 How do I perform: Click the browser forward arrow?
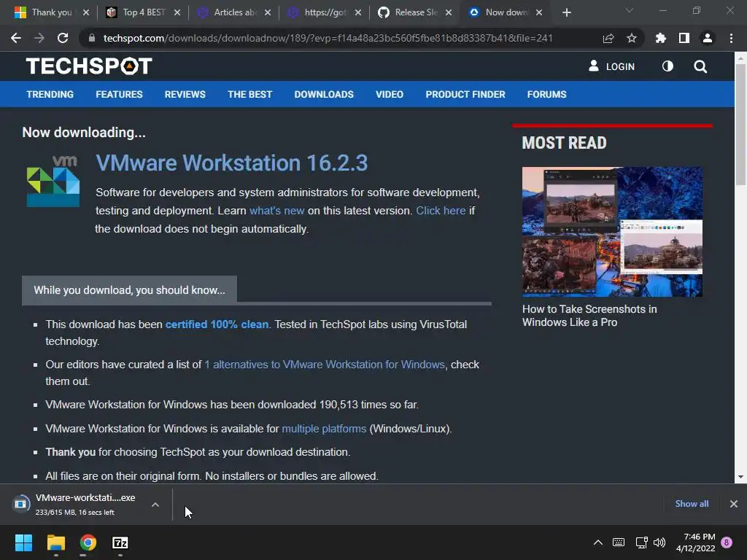tap(39, 38)
